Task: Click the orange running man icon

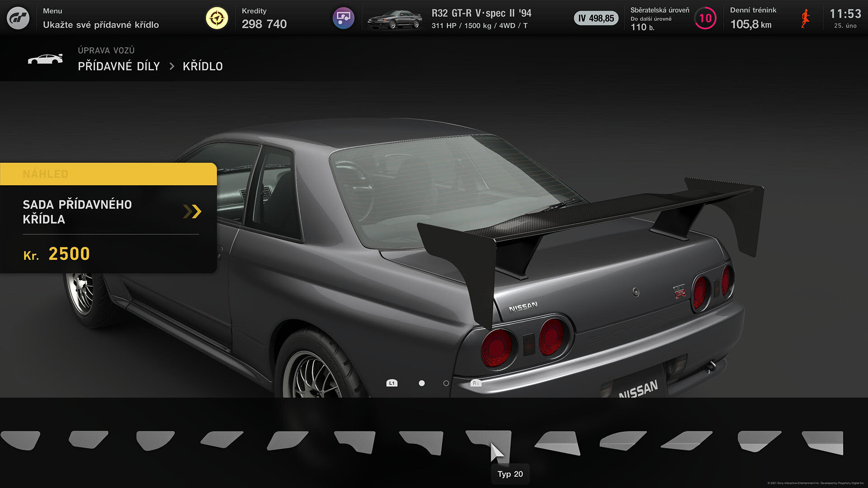Action: click(805, 19)
